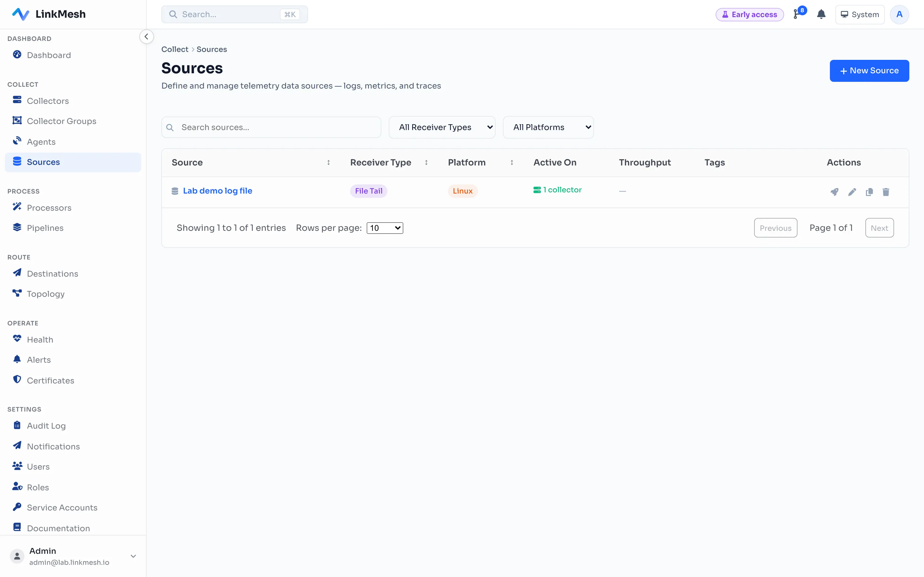This screenshot has width=924, height=577.
Task: Click the user avatar A icon
Action: 899,15
